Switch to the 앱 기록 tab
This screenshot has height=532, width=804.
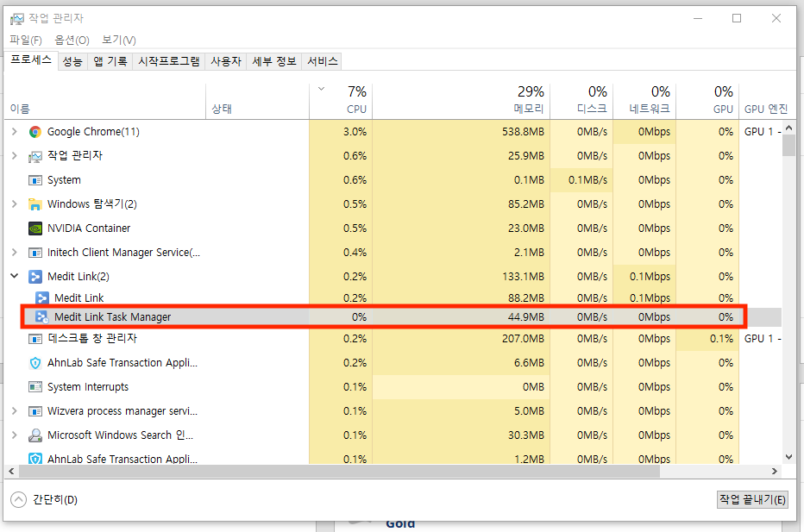[110, 61]
